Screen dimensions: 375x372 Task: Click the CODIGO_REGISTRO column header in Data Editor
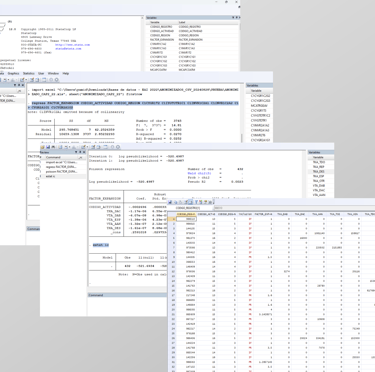[187, 214]
